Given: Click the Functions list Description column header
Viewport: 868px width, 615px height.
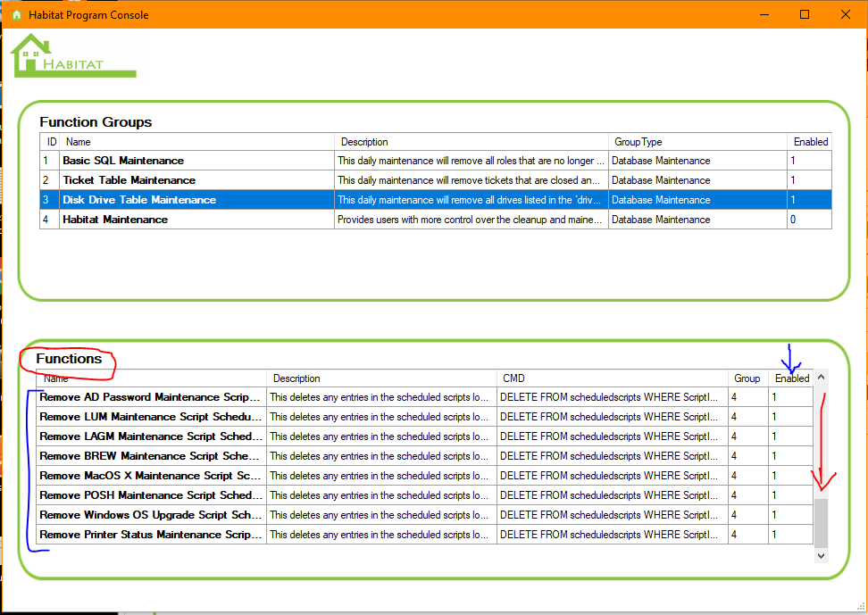Looking at the screenshot, I should 381,378.
